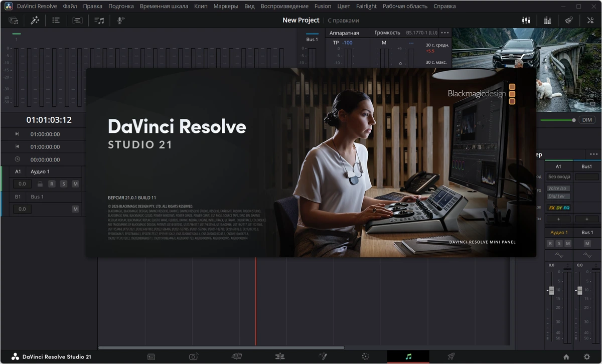Viewport: 602px width, 364px height.
Task: Open the Без входа input selector on A1
Action: tap(559, 176)
